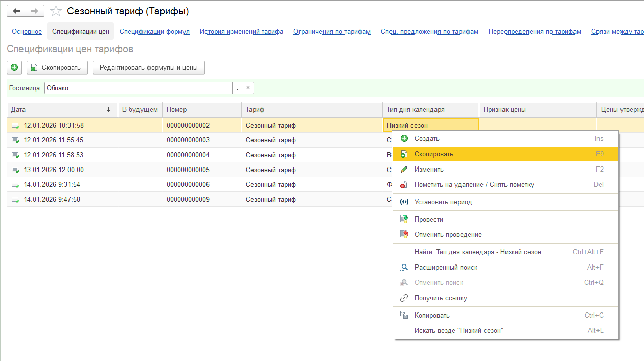
Task: Choose Изменить in the context menu
Action: pos(505,169)
